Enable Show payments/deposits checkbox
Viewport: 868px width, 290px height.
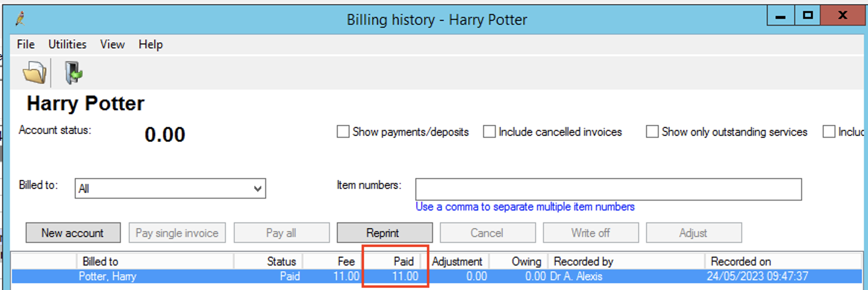point(343,132)
